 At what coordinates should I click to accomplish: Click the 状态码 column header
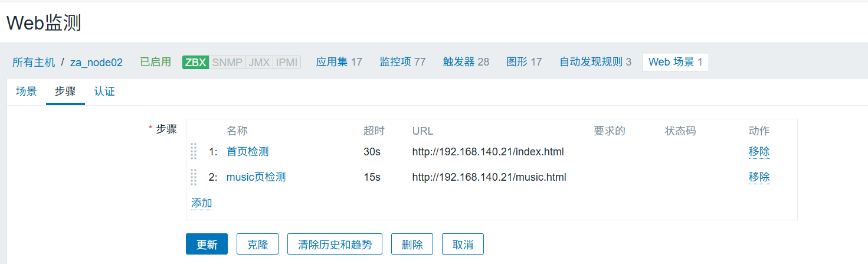(x=680, y=131)
